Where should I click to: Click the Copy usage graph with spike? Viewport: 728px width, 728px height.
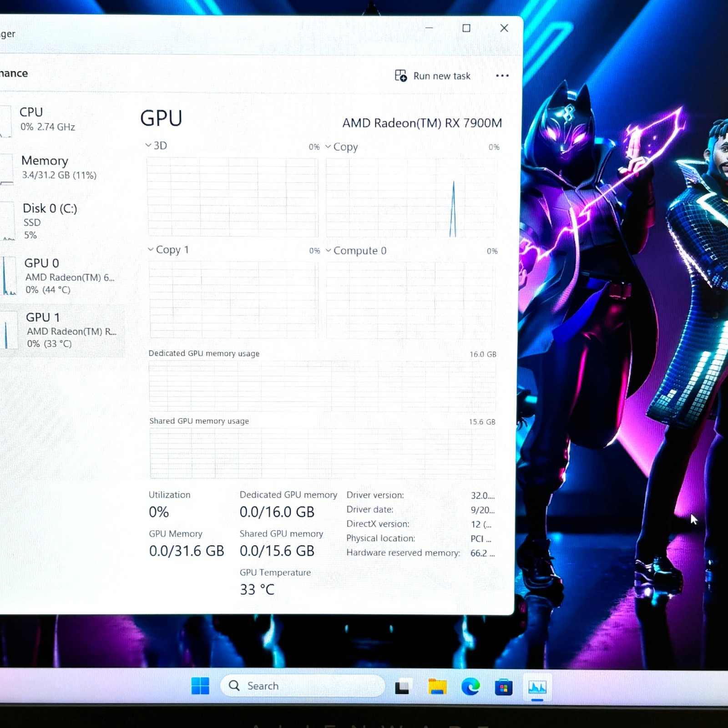click(x=411, y=198)
